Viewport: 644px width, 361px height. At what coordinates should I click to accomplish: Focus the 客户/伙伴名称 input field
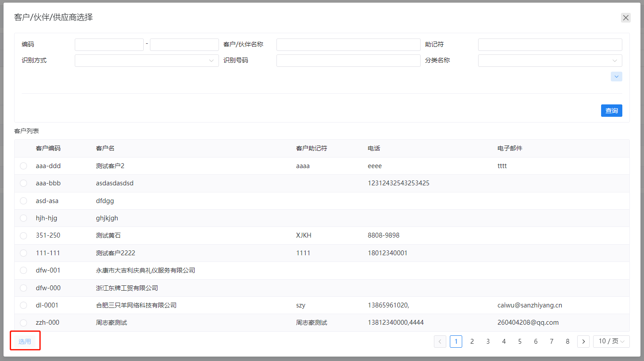(x=349, y=45)
